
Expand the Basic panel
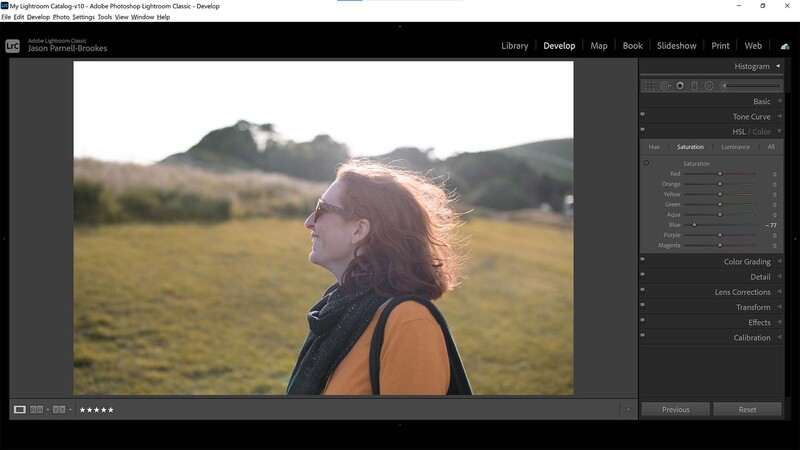pyautogui.click(x=779, y=101)
